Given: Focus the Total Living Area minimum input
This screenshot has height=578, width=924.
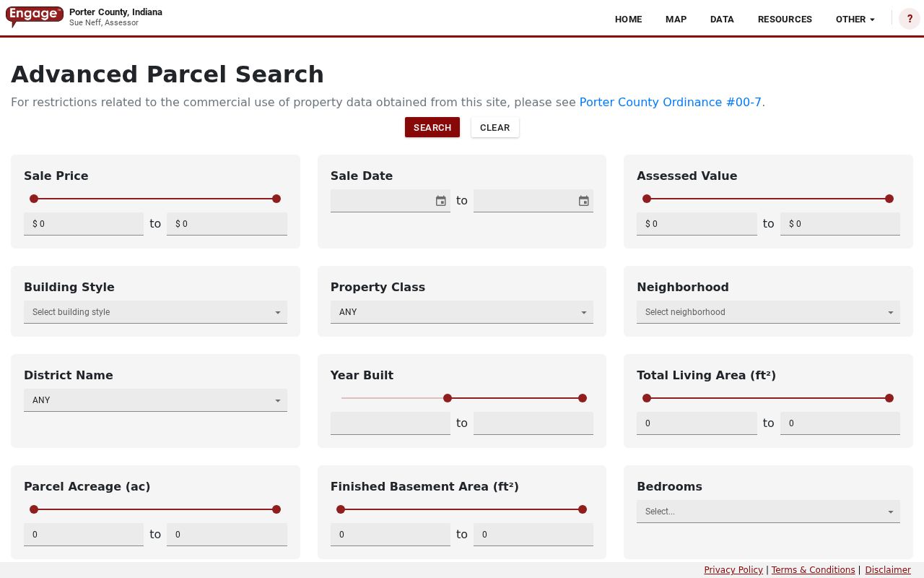Looking at the screenshot, I should click(697, 423).
